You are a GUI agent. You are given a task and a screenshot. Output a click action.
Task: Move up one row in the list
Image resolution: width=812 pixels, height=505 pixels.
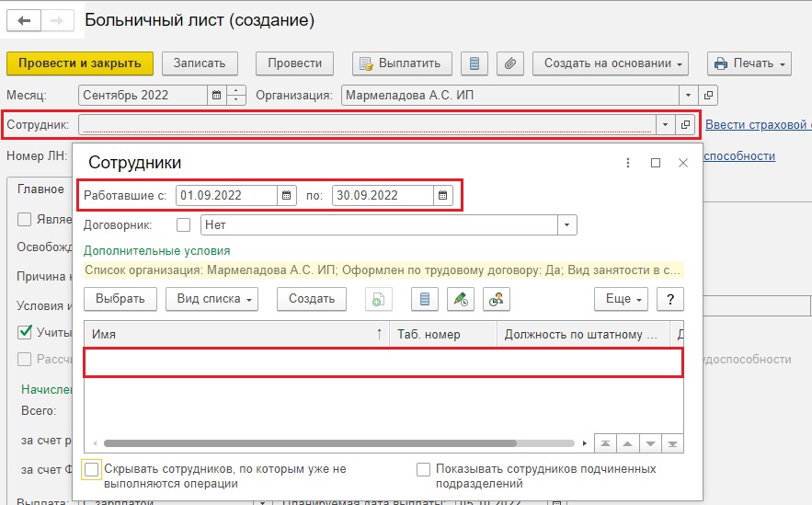coord(628,444)
